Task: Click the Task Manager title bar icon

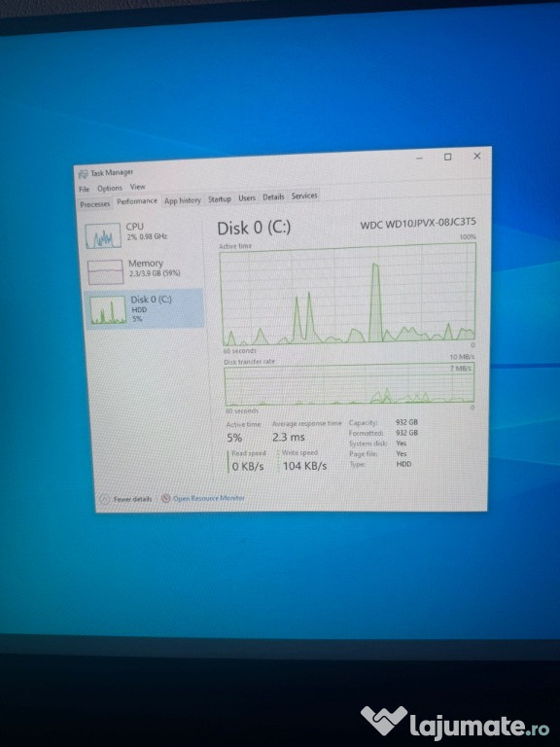Action: (83, 174)
